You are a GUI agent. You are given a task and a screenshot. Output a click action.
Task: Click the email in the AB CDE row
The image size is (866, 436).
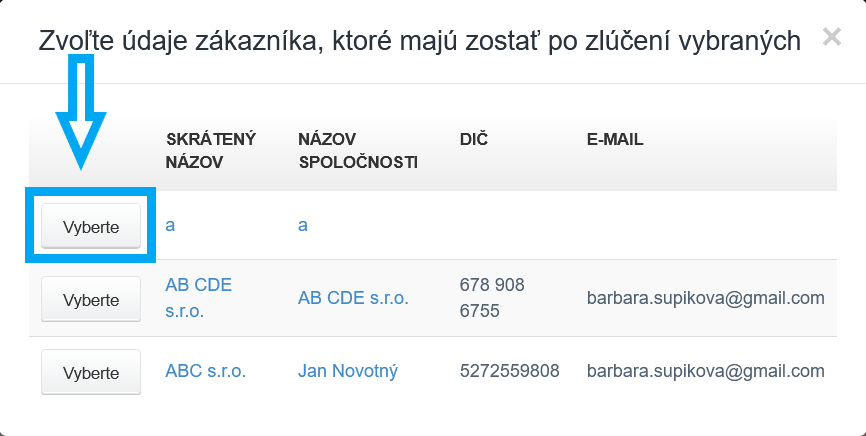[705, 298]
